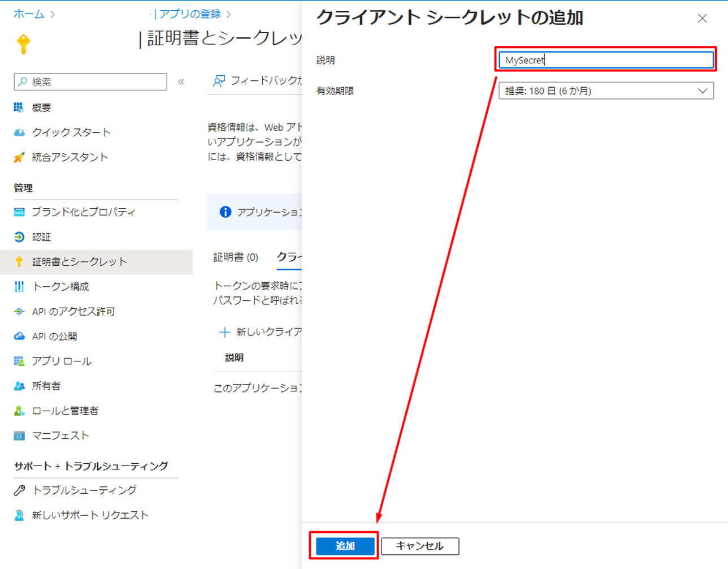
Task: Click the ロールと管理者 icon
Action: pyautogui.click(x=19, y=411)
